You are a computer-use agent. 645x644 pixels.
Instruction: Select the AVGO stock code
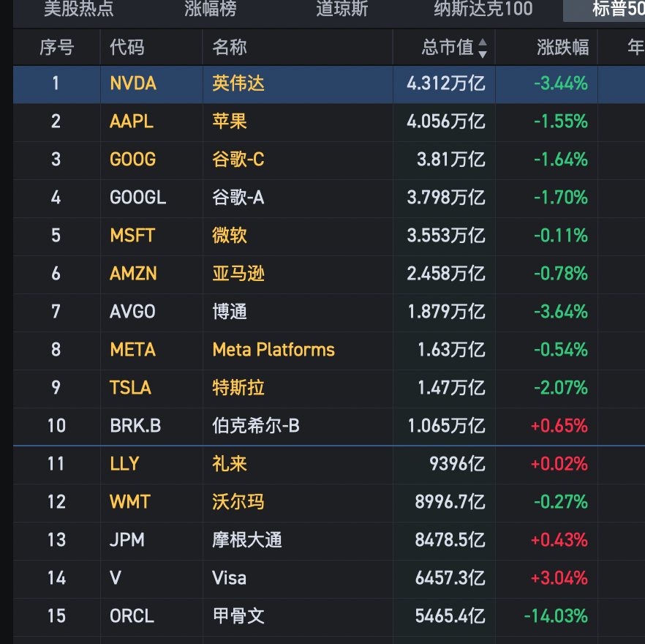tap(132, 312)
